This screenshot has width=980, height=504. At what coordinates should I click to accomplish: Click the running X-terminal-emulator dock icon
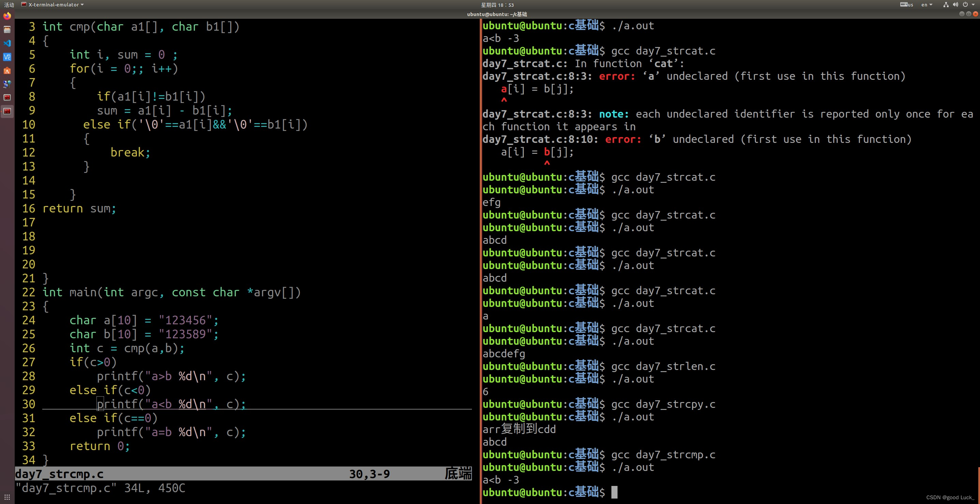click(6, 111)
